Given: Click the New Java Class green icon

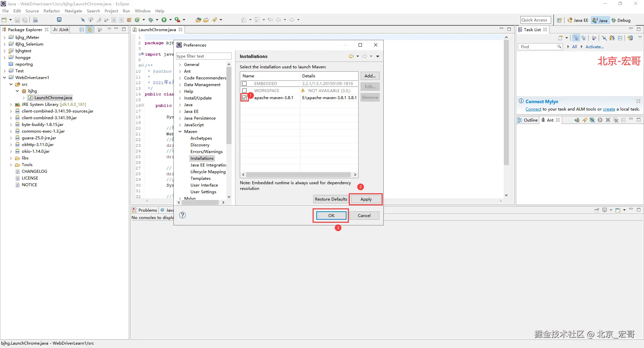Looking at the screenshot, I should pyautogui.click(x=137, y=20).
